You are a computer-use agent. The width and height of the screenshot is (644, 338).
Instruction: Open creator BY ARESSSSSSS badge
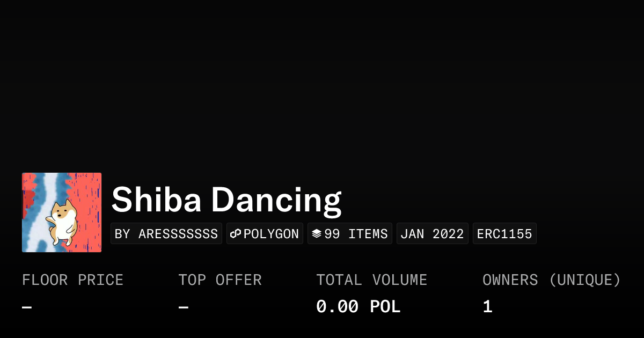pos(166,234)
